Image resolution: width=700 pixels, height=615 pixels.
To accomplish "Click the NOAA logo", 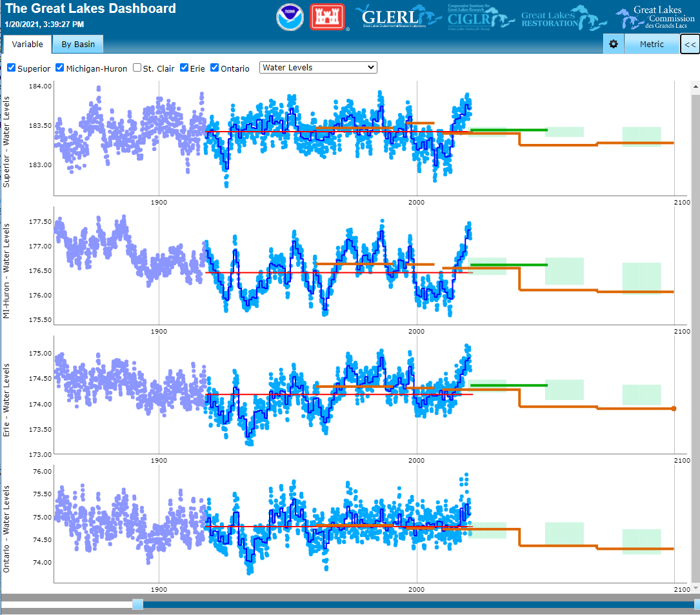I will (x=290, y=17).
